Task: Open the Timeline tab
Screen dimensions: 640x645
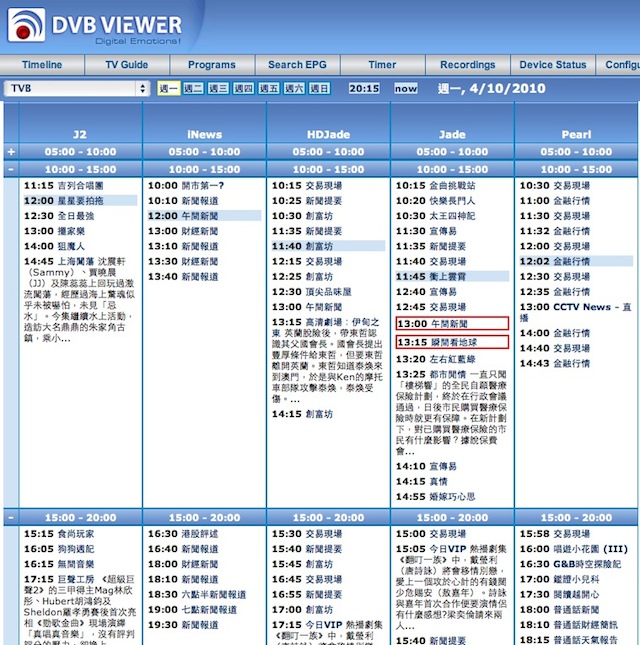Action: point(42,65)
